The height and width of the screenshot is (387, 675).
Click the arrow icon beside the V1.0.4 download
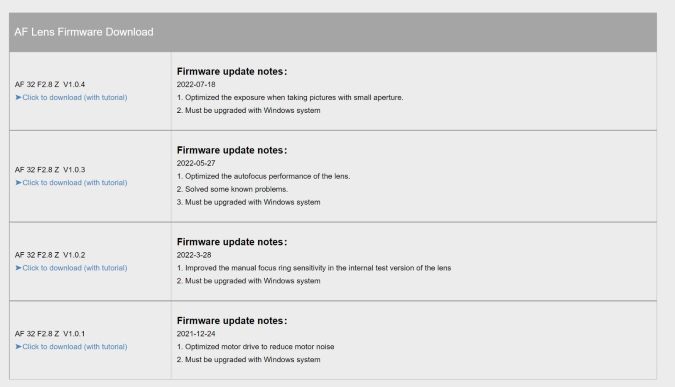(x=19, y=98)
